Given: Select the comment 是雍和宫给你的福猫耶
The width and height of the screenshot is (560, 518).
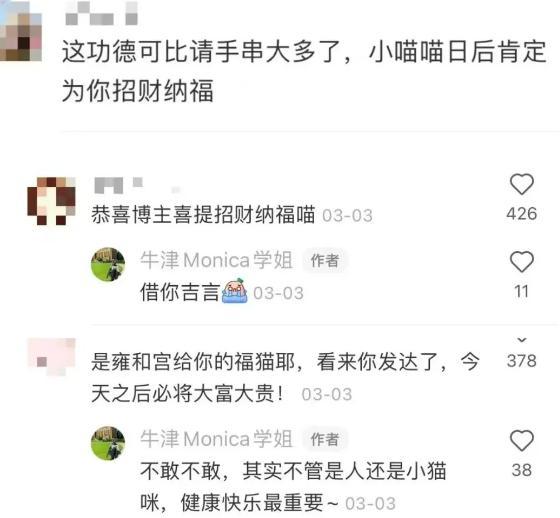Looking at the screenshot, I should click(x=285, y=378).
